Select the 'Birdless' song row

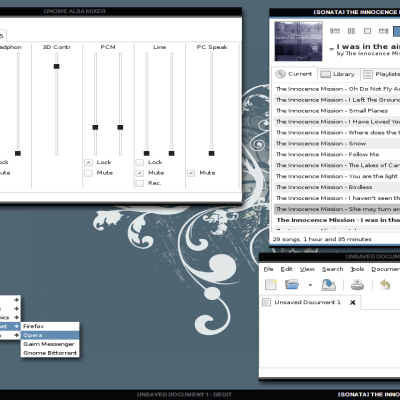tap(337, 187)
